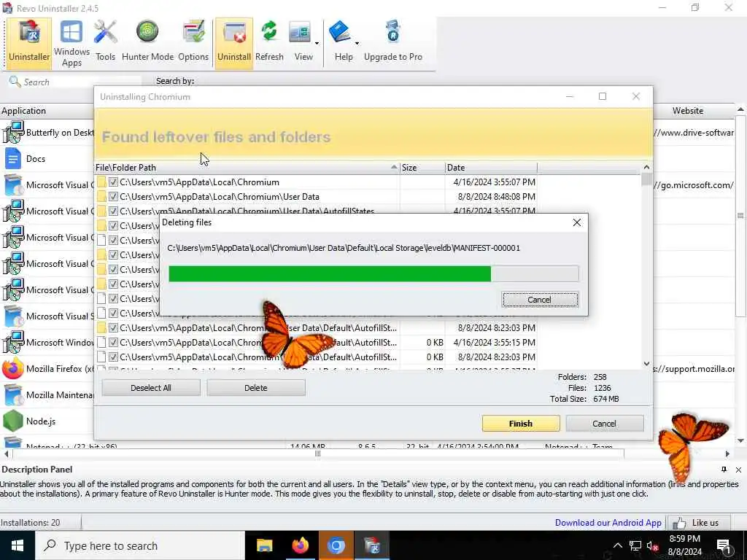Click the main Search field
The width and height of the screenshot is (747, 560).
coord(75,82)
